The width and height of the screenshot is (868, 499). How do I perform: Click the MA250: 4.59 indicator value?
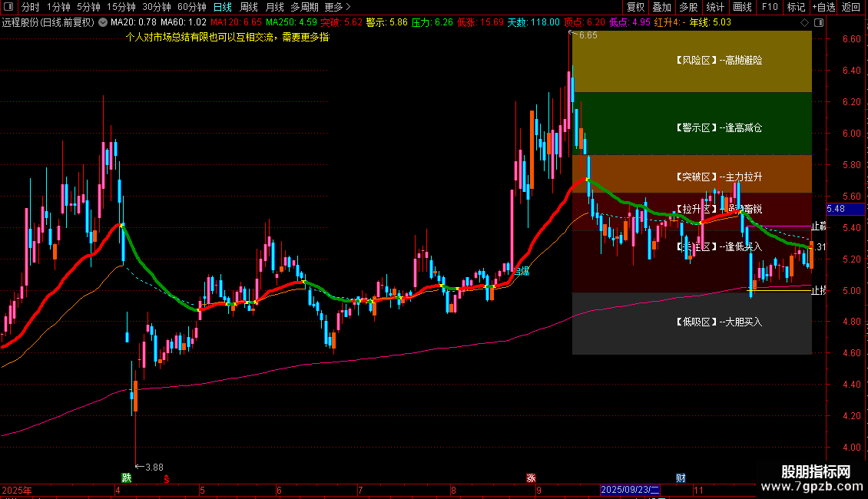[x=291, y=23]
